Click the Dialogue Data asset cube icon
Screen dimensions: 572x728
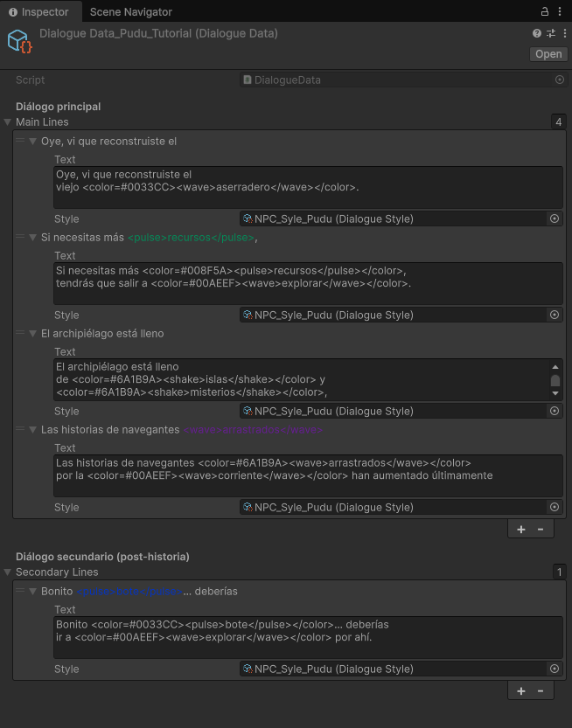(19, 41)
